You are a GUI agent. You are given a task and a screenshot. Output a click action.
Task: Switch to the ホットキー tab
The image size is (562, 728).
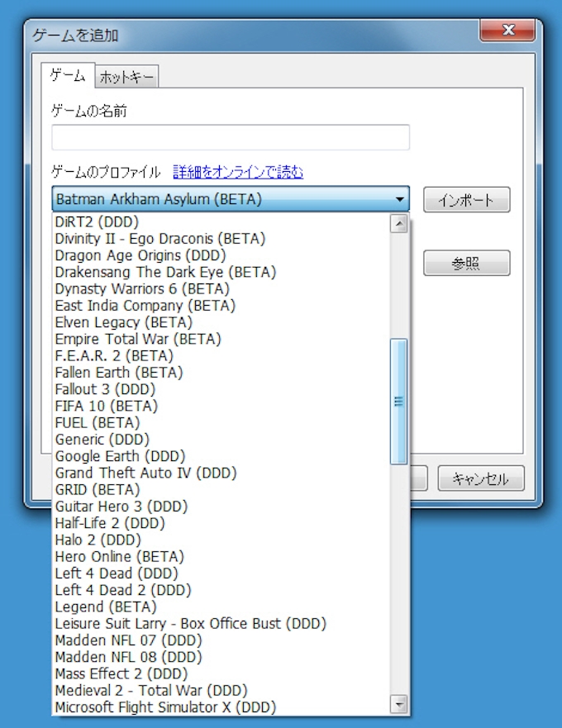pyautogui.click(x=126, y=78)
